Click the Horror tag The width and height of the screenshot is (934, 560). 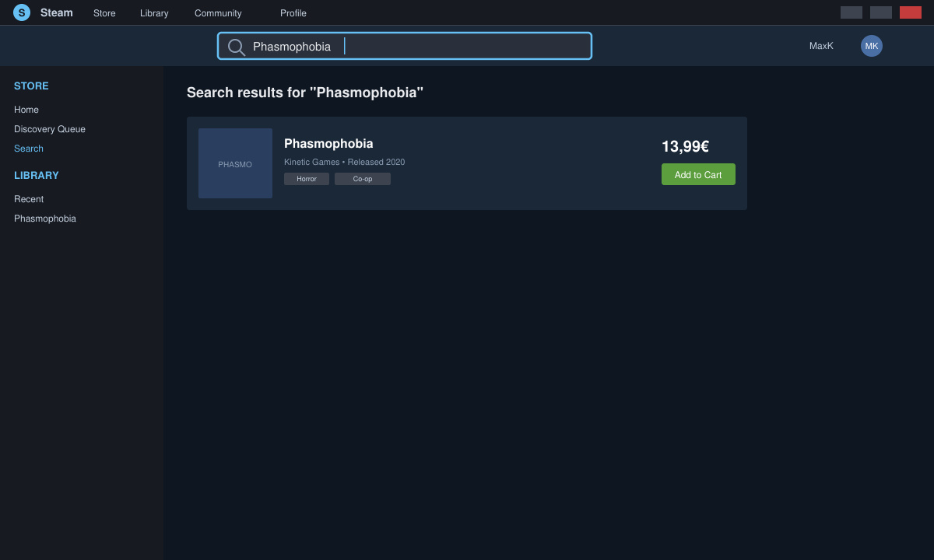coord(307,179)
